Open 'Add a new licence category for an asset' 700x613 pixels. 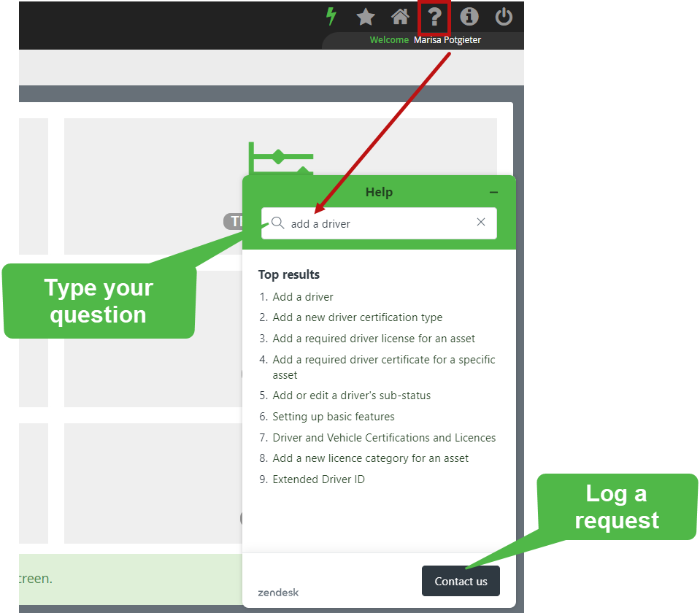(371, 458)
